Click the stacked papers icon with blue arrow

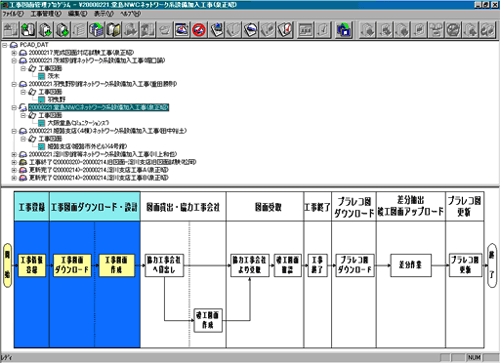(x=216, y=30)
